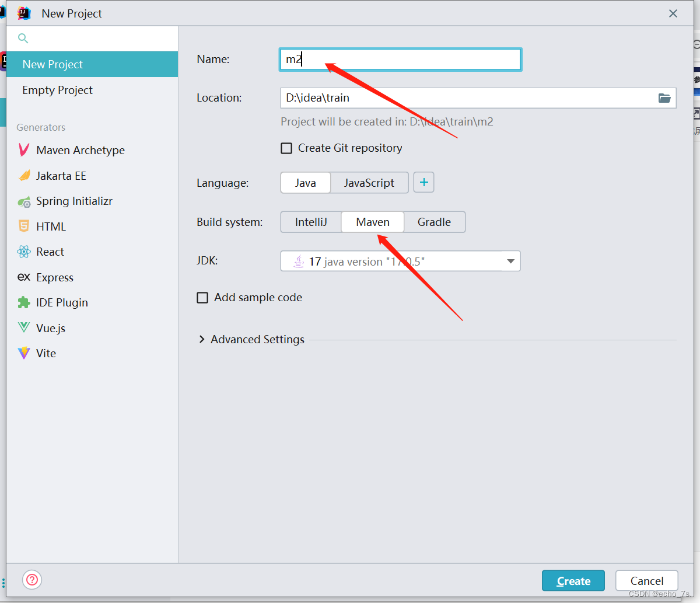This screenshot has height=603, width=700.
Task: Click the HTML5 shield icon
Action: [x=24, y=226]
